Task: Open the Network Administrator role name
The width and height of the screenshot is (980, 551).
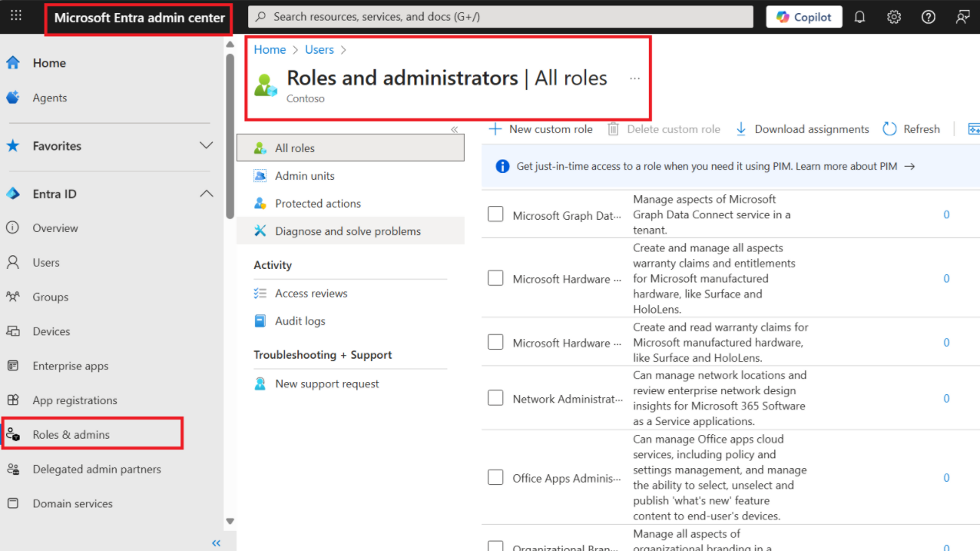Action: [568, 399]
